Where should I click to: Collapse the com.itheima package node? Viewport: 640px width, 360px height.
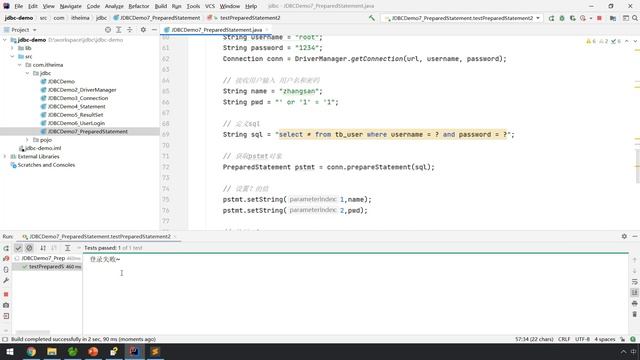click(20, 65)
